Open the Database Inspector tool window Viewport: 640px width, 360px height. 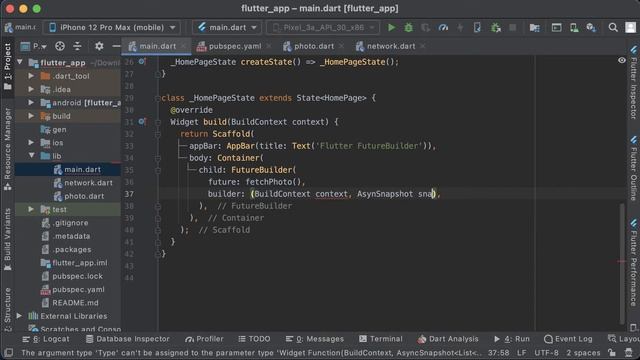pos(128,339)
